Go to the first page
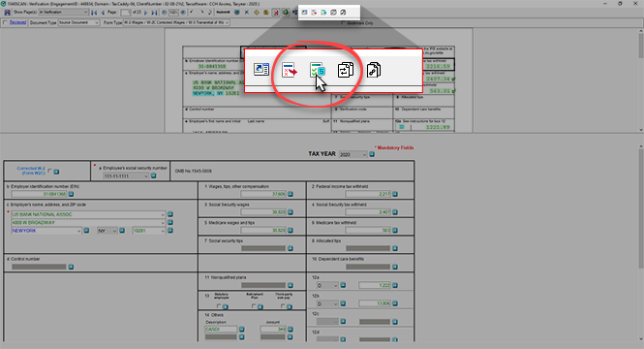This screenshot has width=644, height=349. 94,13
